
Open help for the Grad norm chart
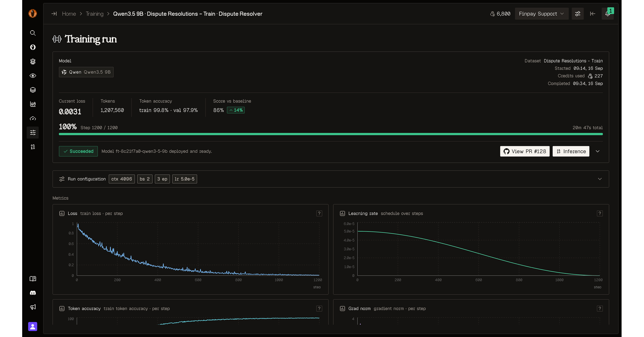tap(600, 309)
